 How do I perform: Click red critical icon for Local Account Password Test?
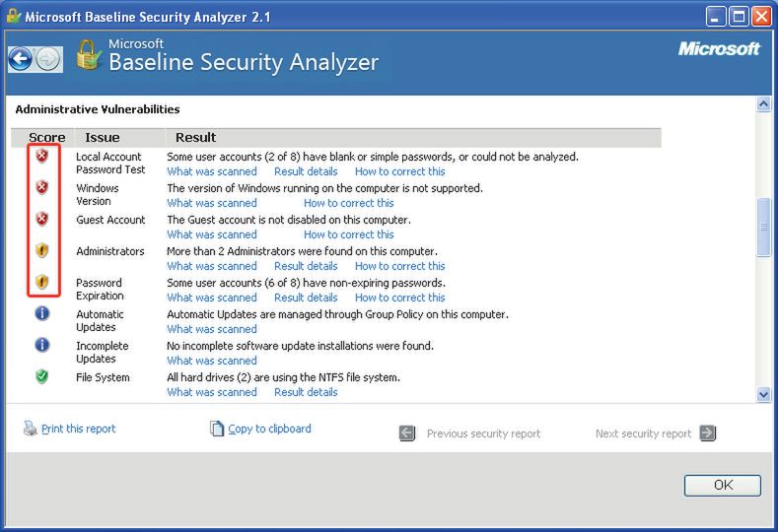point(41,157)
